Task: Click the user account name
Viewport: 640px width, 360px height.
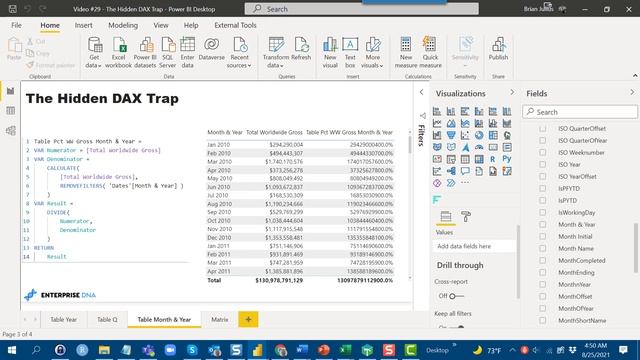Action: point(538,9)
